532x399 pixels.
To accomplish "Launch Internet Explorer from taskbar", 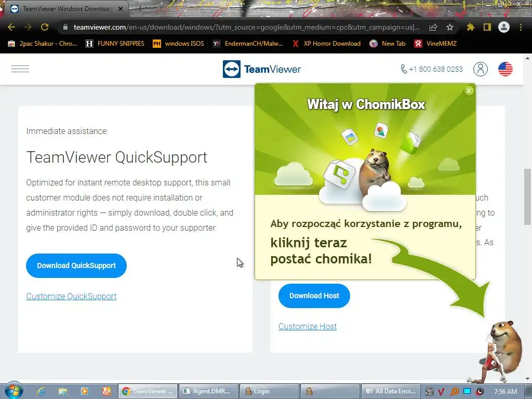I will coord(42,391).
